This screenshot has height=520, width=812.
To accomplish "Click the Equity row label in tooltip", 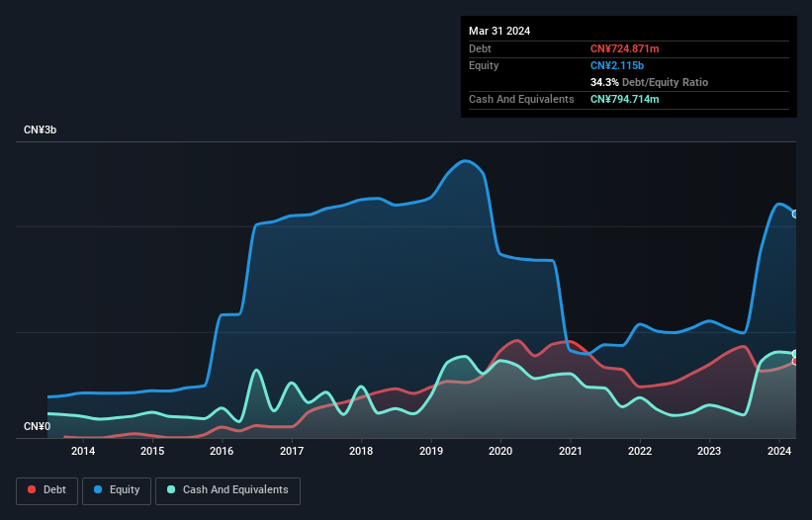I will 484,65.
